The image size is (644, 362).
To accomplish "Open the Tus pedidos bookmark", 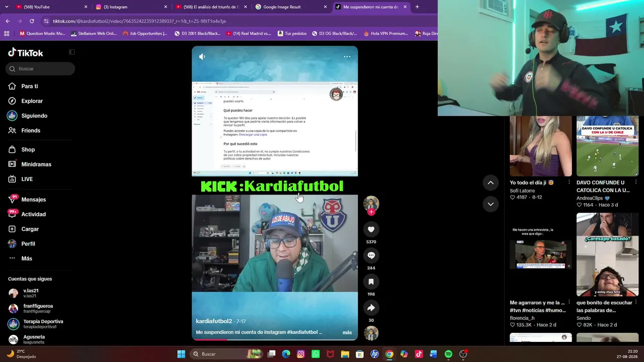I will point(292,34).
